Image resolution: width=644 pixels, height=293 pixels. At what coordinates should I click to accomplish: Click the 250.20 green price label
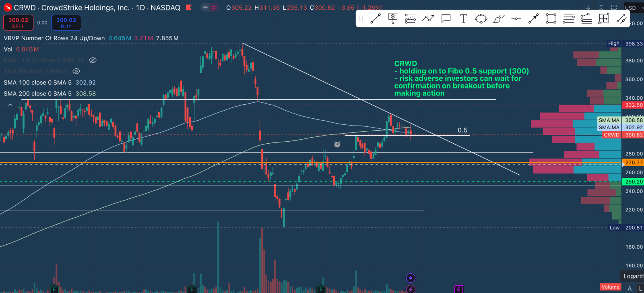(x=634, y=182)
